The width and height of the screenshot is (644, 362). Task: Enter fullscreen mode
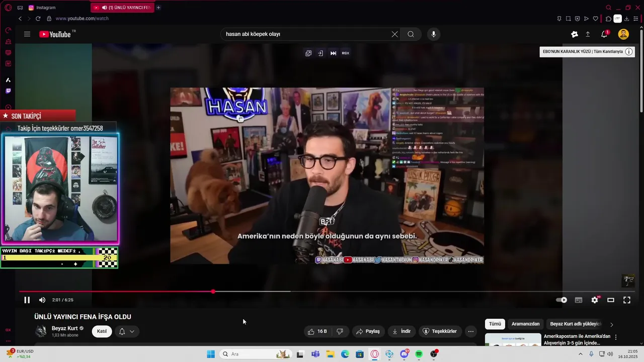coord(627,300)
